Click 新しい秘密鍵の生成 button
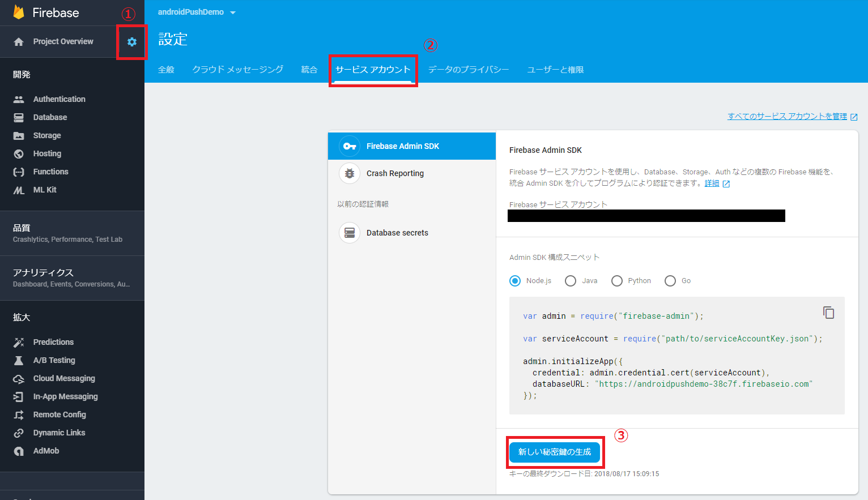Image resolution: width=868 pixels, height=500 pixels. (555, 452)
